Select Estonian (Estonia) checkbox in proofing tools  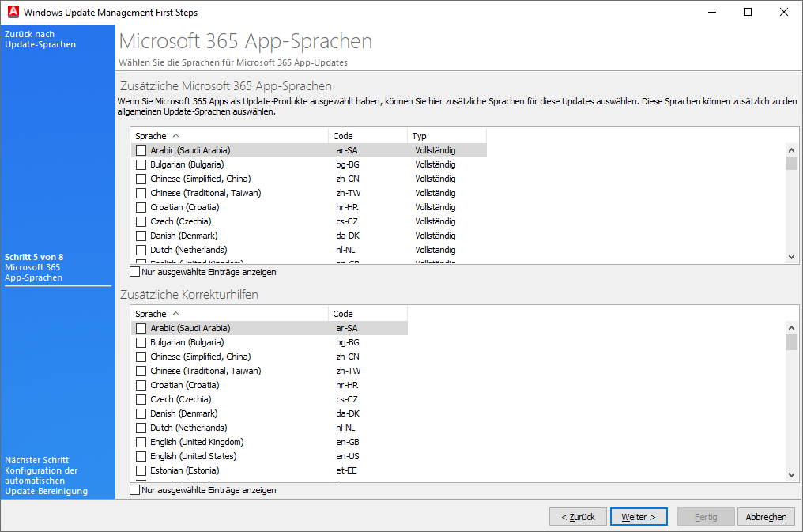tap(141, 470)
